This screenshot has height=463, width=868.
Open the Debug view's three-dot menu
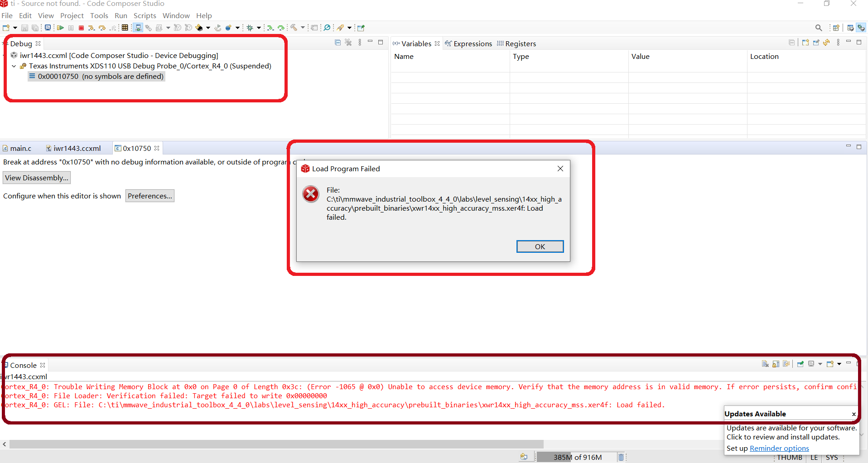360,42
